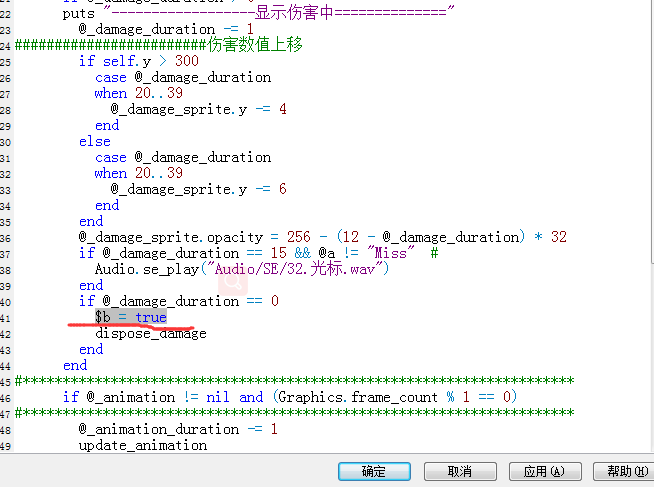This screenshot has width=654, height=487.
Task: Click 'case @_damage_duration' on line 26
Action: [183, 78]
